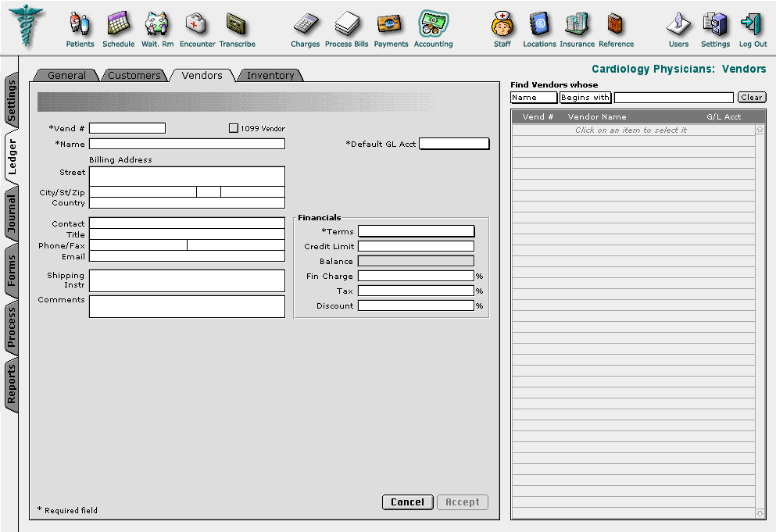This screenshot has height=532, width=776.
Task: Click the Fin Charge percent field
Action: [417, 276]
